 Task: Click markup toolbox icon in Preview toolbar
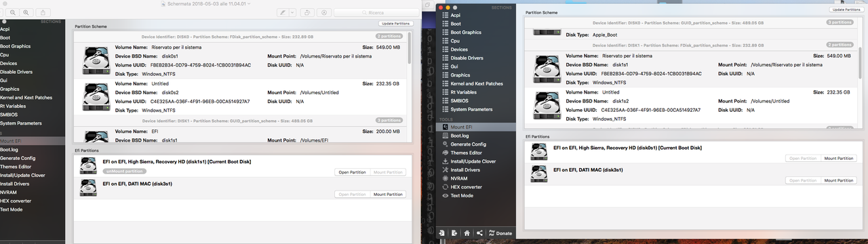(325, 12)
